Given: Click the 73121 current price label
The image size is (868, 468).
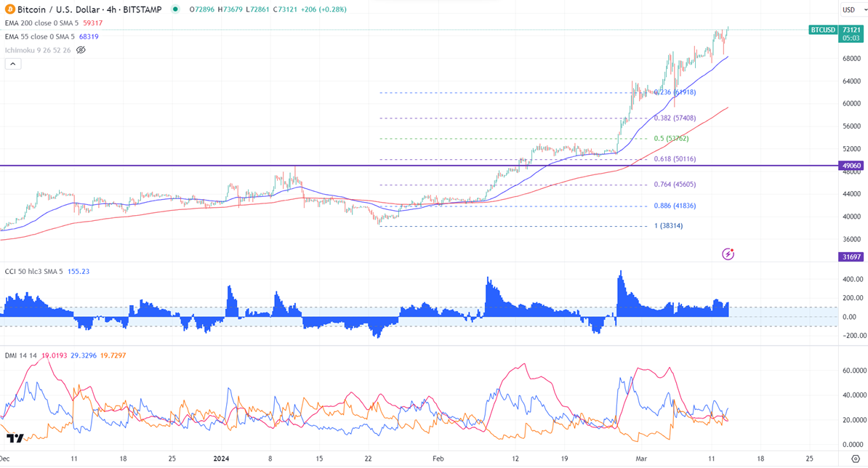Looking at the screenshot, I should (x=851, y=30).
